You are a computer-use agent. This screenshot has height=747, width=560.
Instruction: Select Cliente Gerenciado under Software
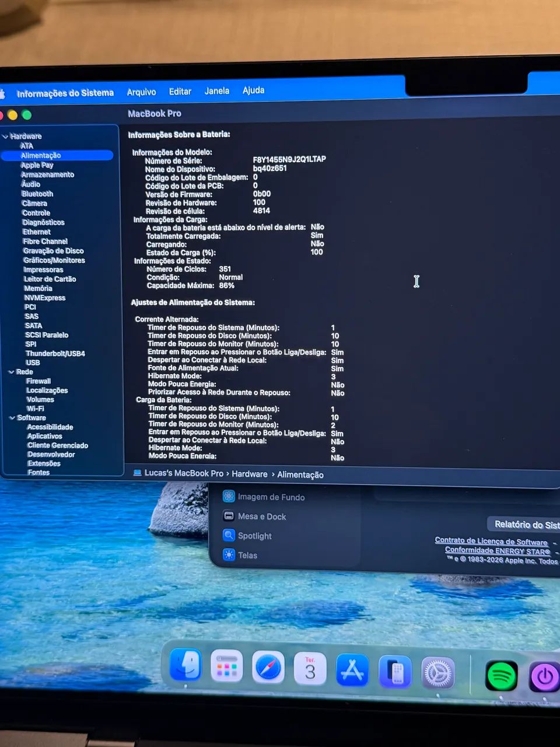[x=58, y=445]
